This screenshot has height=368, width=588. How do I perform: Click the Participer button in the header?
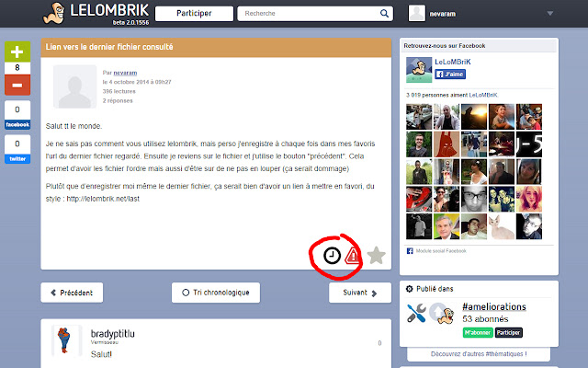coord(194,14)
